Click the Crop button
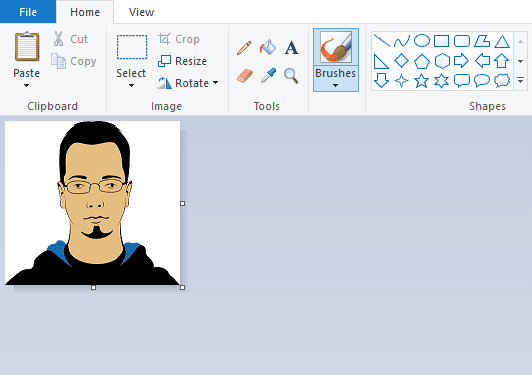This screenshot has height=375, width=532. click(179, 39)
